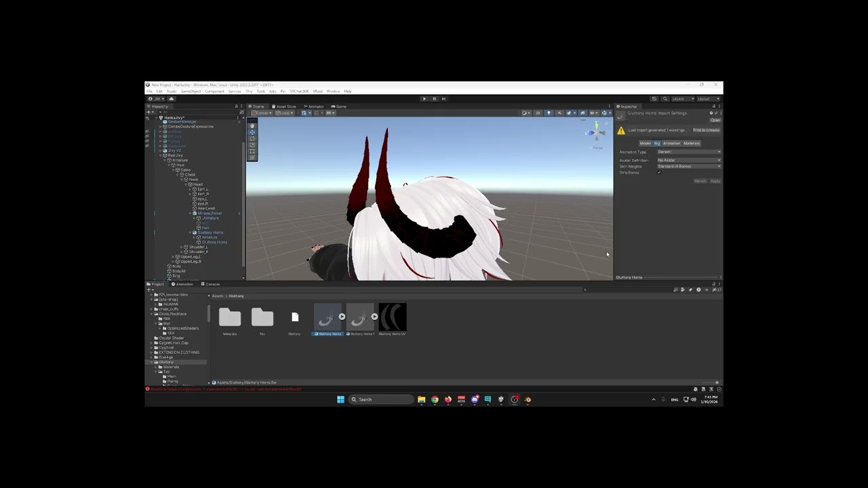Open Blender from the Windows taskbar

(x=528, y=399)
